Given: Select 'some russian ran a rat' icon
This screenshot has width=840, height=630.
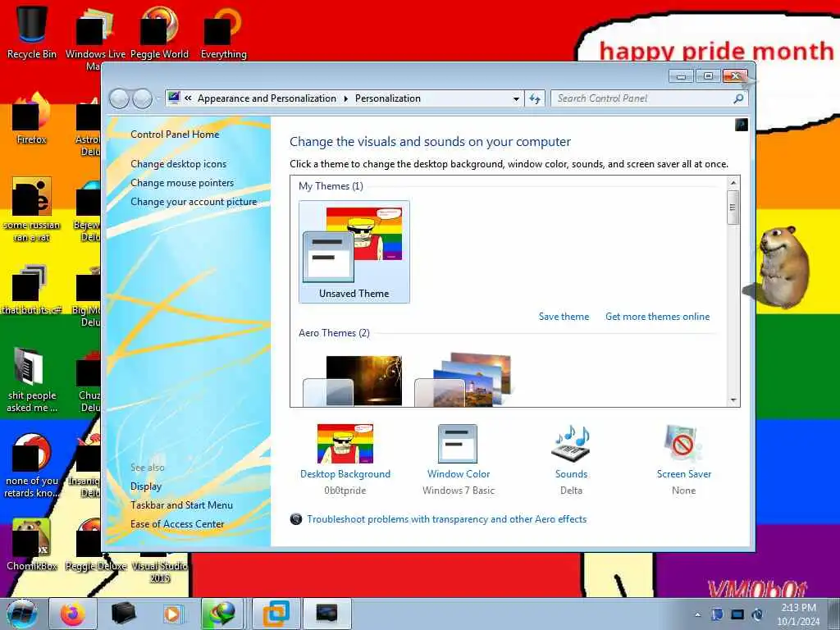Looking at the screenshot, I should click(32, 209).
